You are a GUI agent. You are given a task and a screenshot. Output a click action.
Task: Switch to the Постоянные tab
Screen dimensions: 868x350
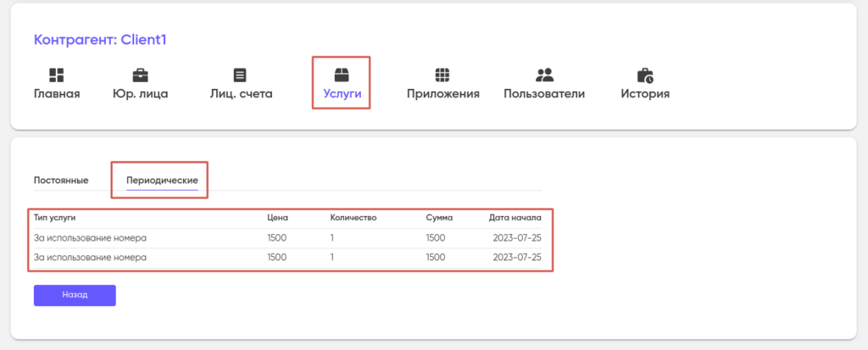(x=61, y=180)
